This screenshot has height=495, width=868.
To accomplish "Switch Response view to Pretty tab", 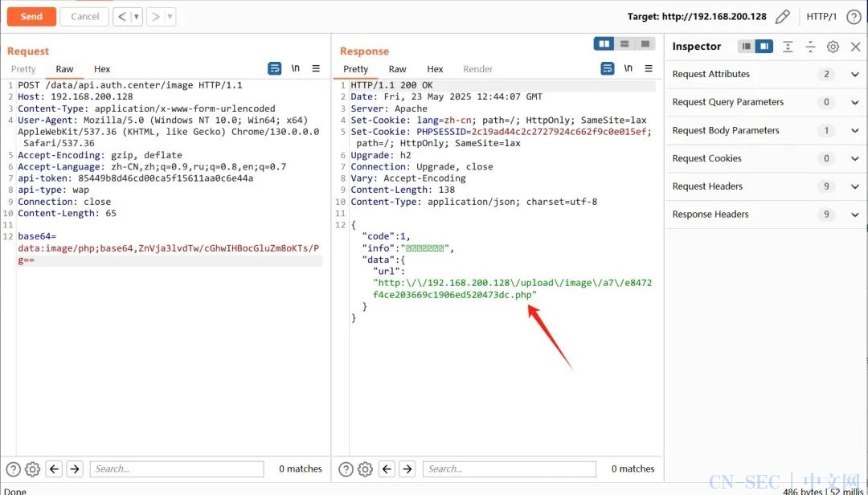I will click(x=355, y=69).
